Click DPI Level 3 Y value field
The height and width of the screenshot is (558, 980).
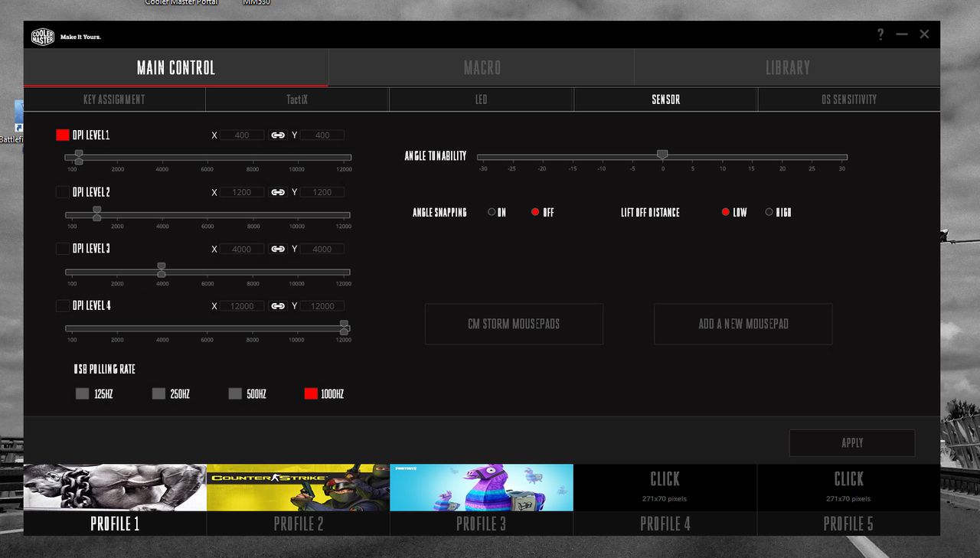click(322, 249)
